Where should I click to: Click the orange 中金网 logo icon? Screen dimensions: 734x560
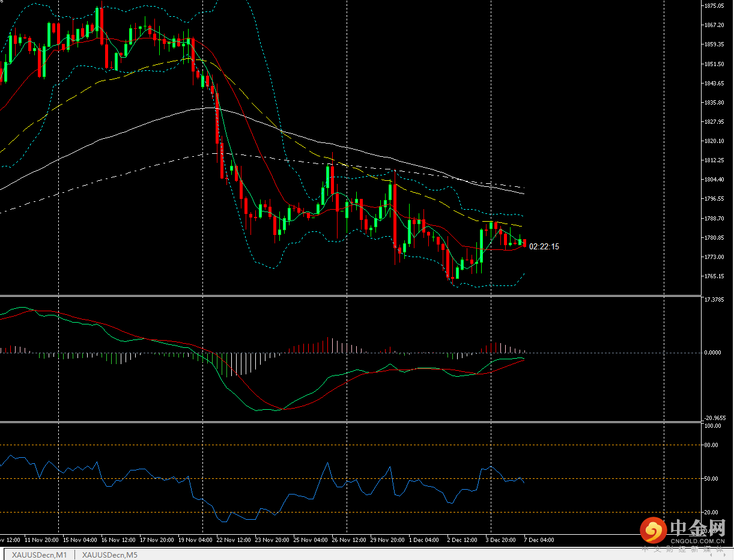pos(654,530)
